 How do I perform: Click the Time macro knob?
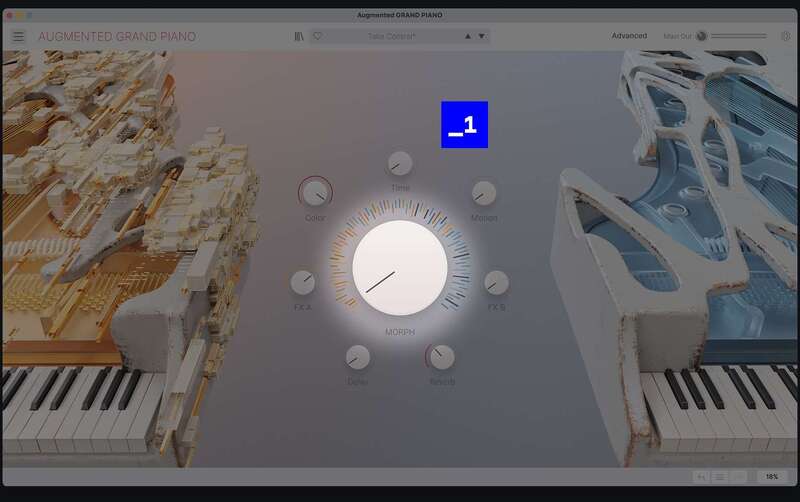coord(400,164)
